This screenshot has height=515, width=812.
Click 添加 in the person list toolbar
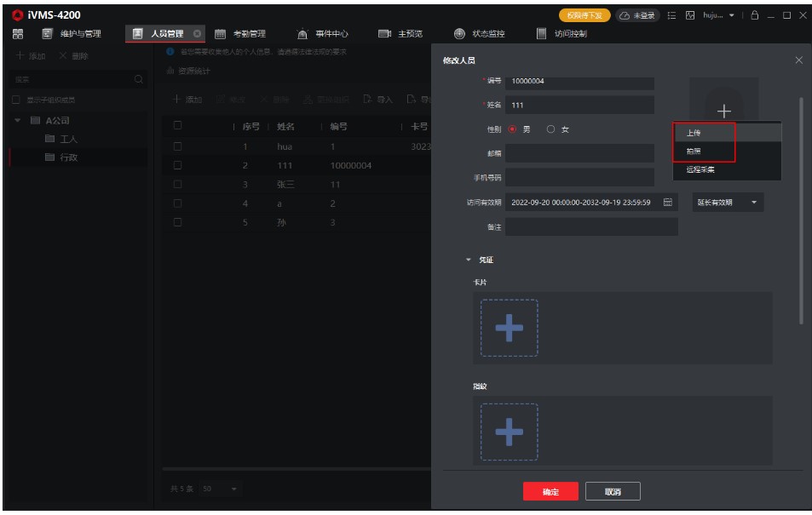pyautogui.click(x=187, y=100)
